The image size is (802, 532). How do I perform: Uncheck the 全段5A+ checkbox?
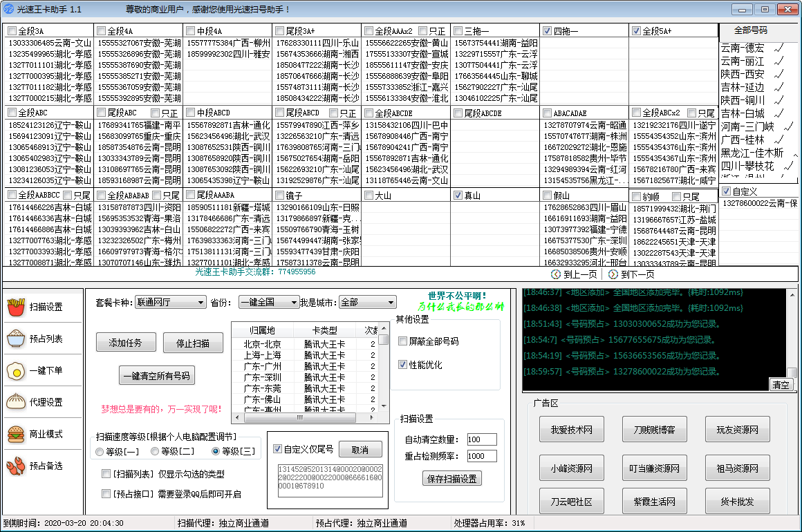pos(636,31)
